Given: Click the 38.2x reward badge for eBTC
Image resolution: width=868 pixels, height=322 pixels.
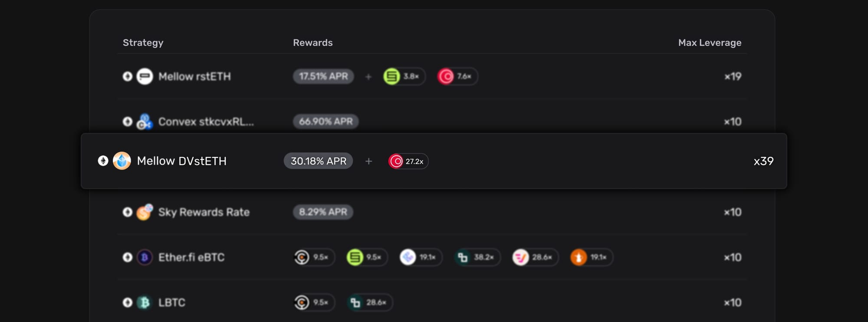Looking at the screenshot, I should pyautogui.click(x=477, y=257).
